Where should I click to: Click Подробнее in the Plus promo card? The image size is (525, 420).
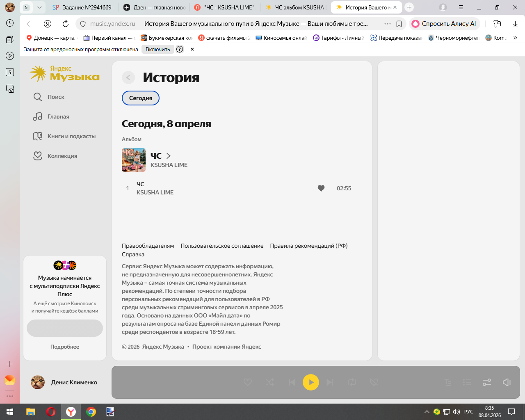tap(65, 347)
